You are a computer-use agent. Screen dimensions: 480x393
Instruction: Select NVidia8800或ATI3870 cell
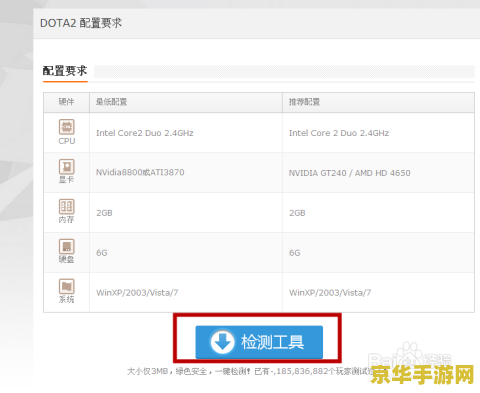point(186,173)
